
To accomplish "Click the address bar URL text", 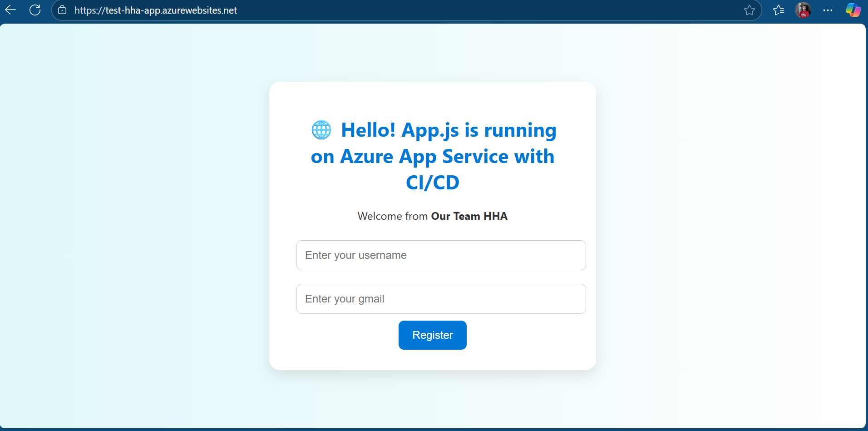I will tap(155, 10).
